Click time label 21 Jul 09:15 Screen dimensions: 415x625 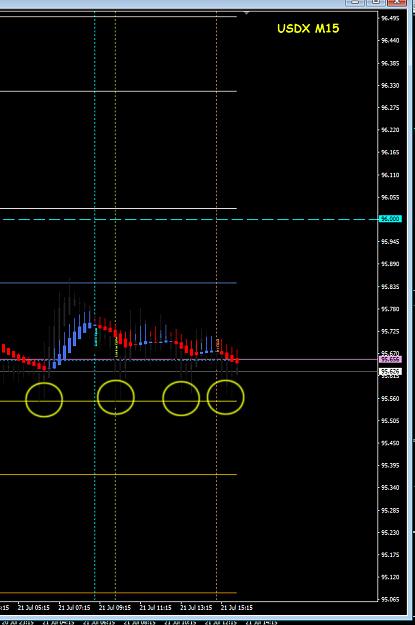(x=115, y=608)
